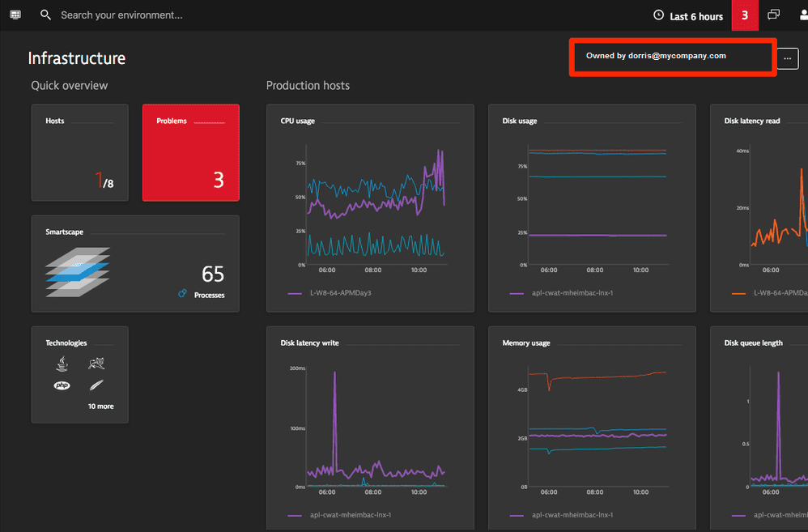Open the red problems counter in top bar
808x532 pixels.
click(745, 15)
